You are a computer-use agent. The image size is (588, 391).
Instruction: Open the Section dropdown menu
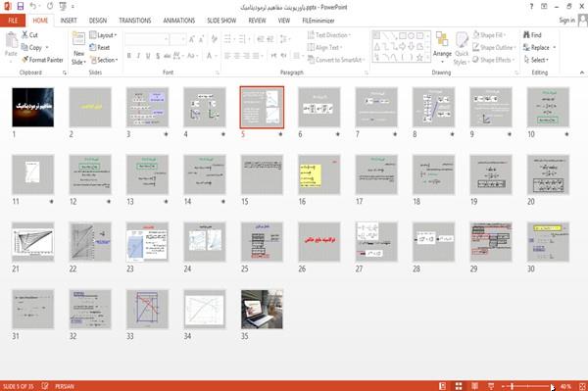[104, 60]
